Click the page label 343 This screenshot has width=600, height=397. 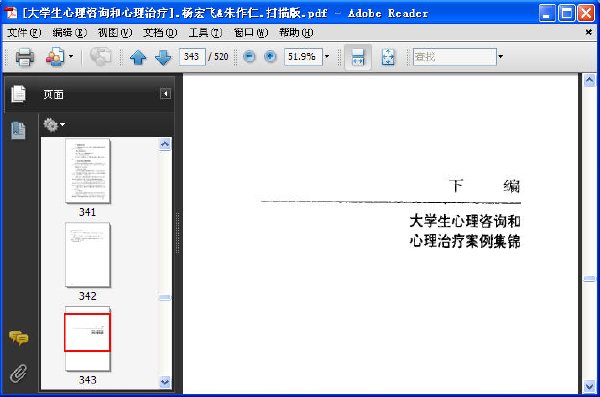(88, 380)
